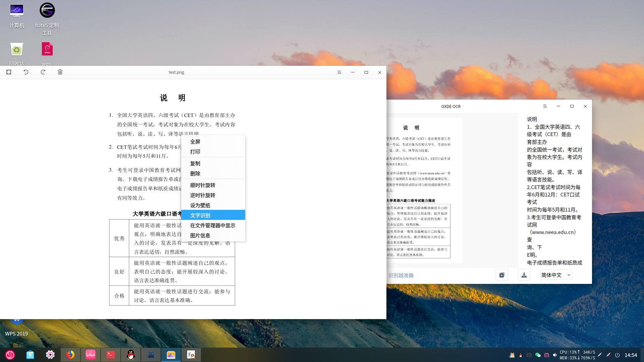Screen dimensions: 644x362
Task: Select 打印 from the context menu
Action: coord(195,152)
